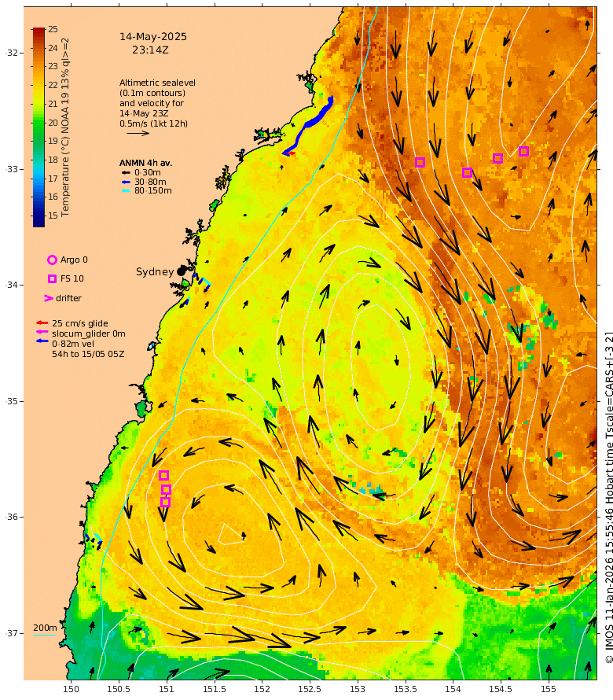Click the vertical IMOS copyright text

[x=608, y=497]
